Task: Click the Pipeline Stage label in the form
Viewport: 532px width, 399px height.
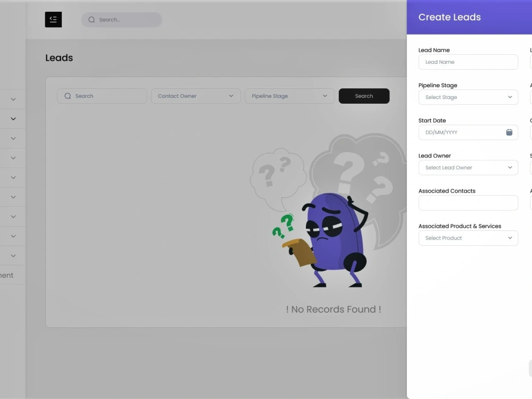Action: [x=438, y=86]
